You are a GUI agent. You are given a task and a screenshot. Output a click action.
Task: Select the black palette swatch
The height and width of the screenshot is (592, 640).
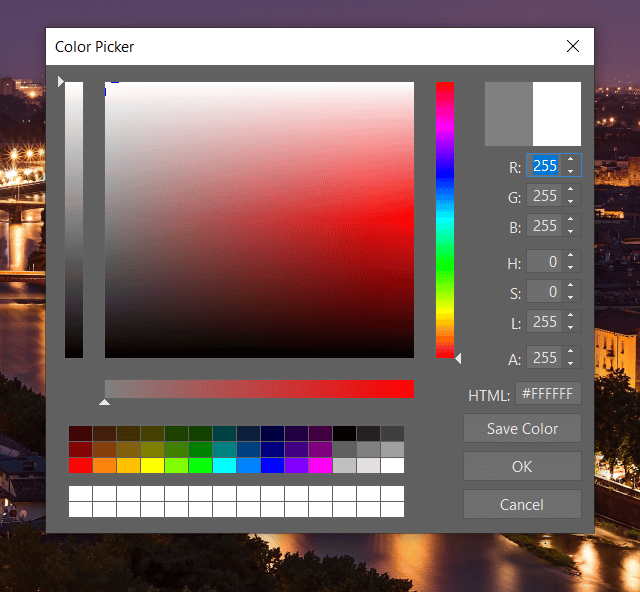344,434
